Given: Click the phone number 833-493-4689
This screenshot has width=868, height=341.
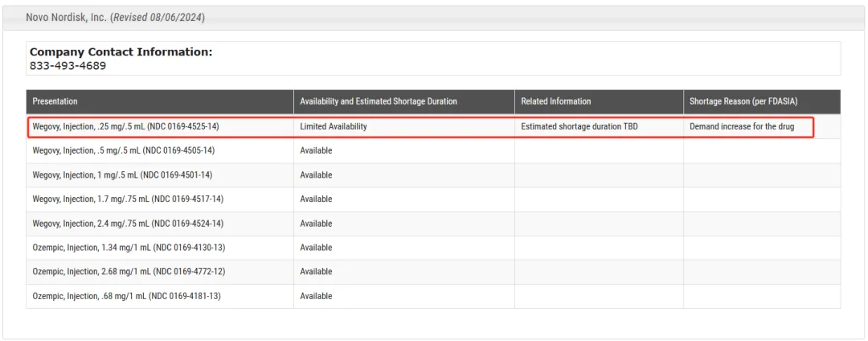Looking at the screenshot, I should pos(68,66).
